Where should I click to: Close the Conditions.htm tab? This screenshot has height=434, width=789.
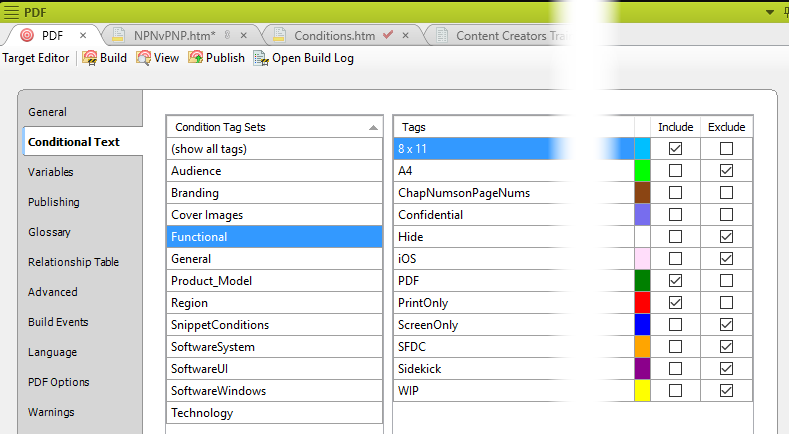coord(406,35)
